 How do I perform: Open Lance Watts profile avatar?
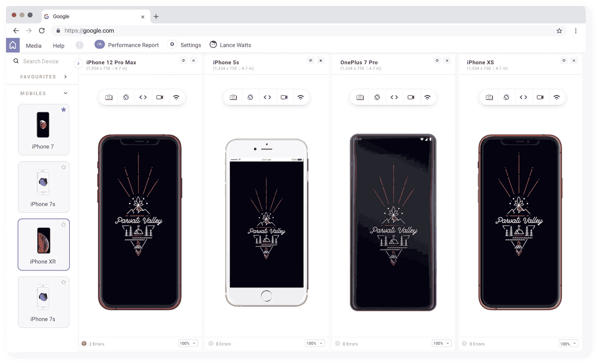pyautogui.click(x=213, y=44)
